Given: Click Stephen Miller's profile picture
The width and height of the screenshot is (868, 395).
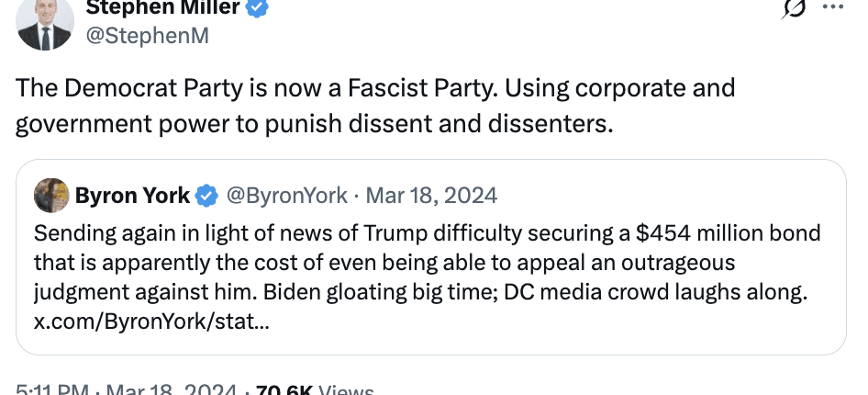Looking at the screenshot, I should pos(44,23).
